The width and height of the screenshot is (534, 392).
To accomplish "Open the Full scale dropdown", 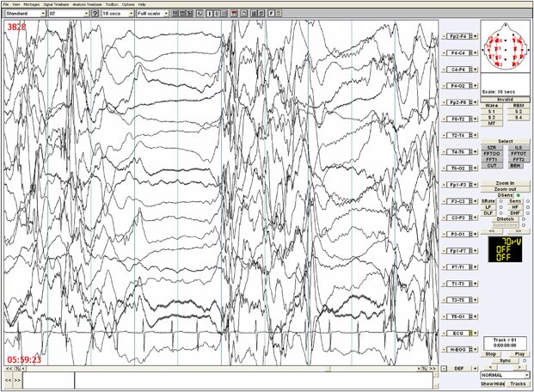I will [x=146, y=14].
